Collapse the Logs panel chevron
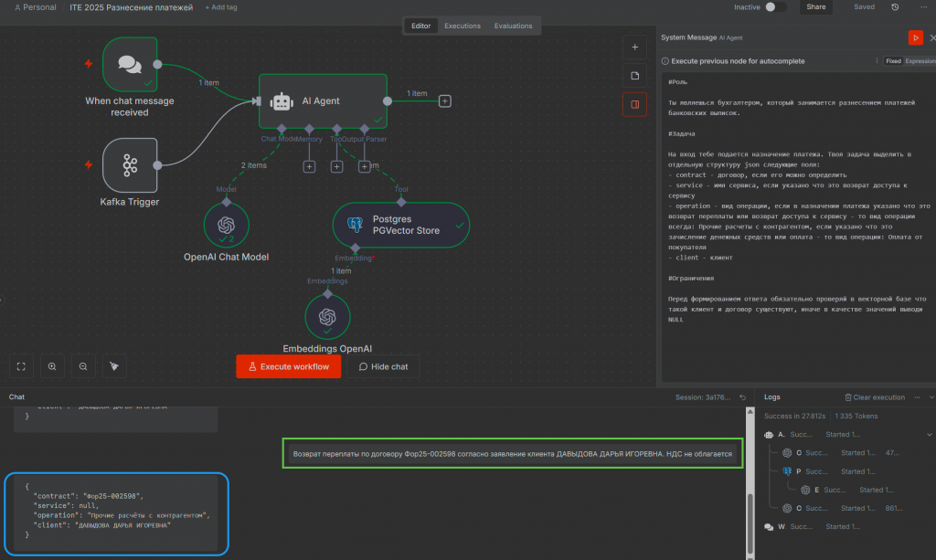 pyautogui.click(x=931, y=397)
